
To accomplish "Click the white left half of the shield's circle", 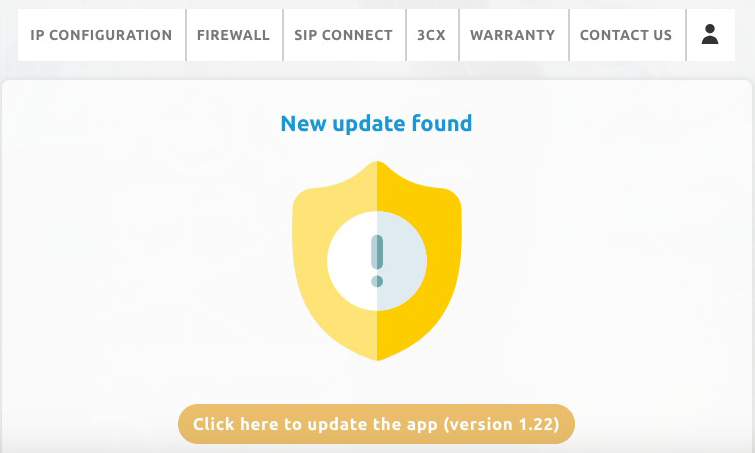I will coord(349,260).
